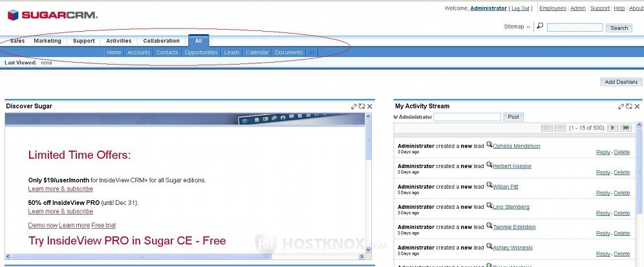Open Calendar module
The width and height of the screenshot is (644, 267).
pos(257,52)
